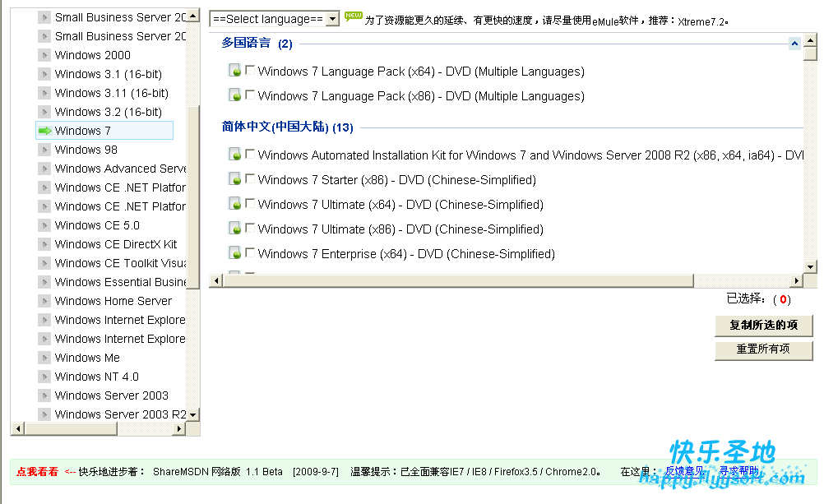Click arrow icon beside Windows 3.2 (16-bit)

point(44,112)
